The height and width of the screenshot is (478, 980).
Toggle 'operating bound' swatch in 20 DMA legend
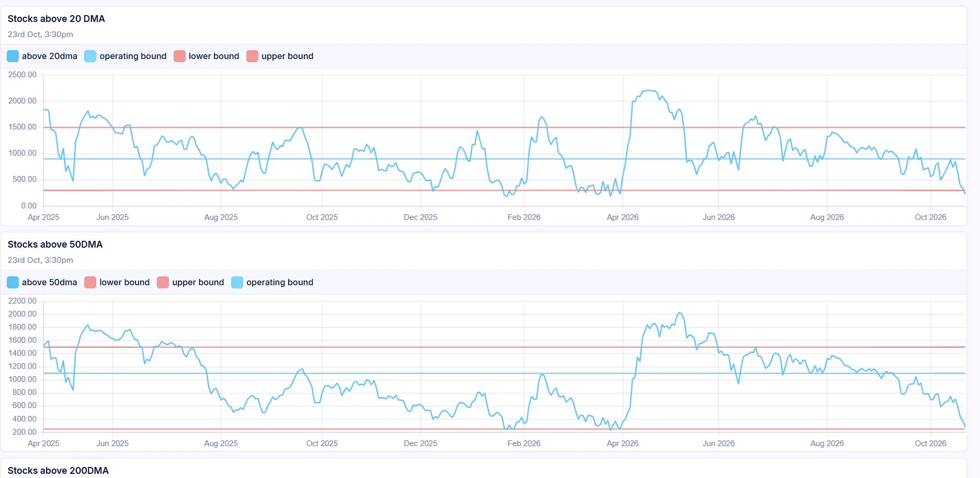pyautogui.click(x=90, y=56)
